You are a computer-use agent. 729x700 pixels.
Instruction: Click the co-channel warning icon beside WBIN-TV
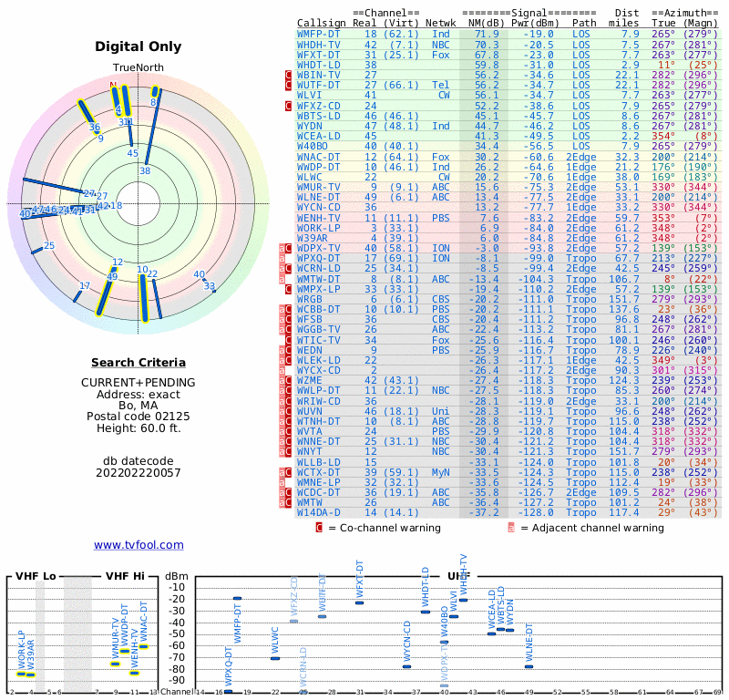point(288,75)
